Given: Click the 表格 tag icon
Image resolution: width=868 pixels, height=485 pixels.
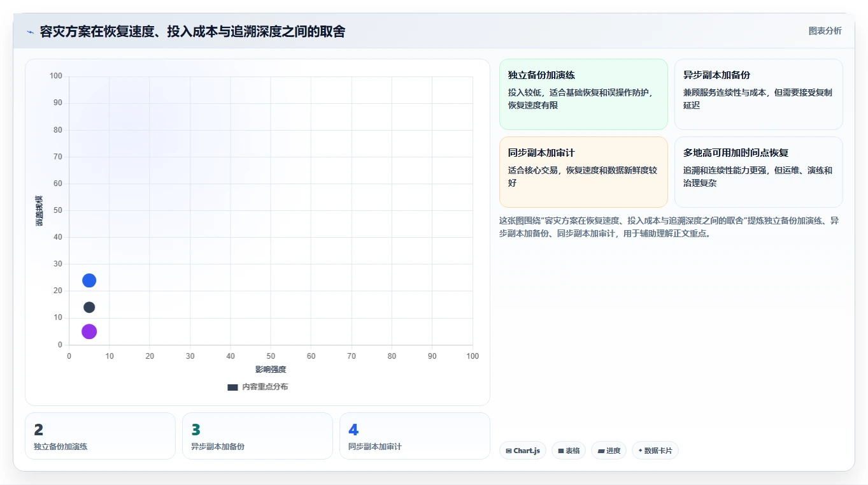Looking at the screenshot, I should pyautogui.click(x=561, y=451).
